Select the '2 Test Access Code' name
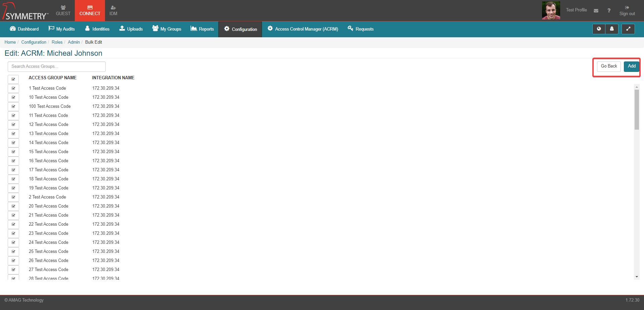Image resolution: width=644 pixels, height=310 pixels. (47, 197)
